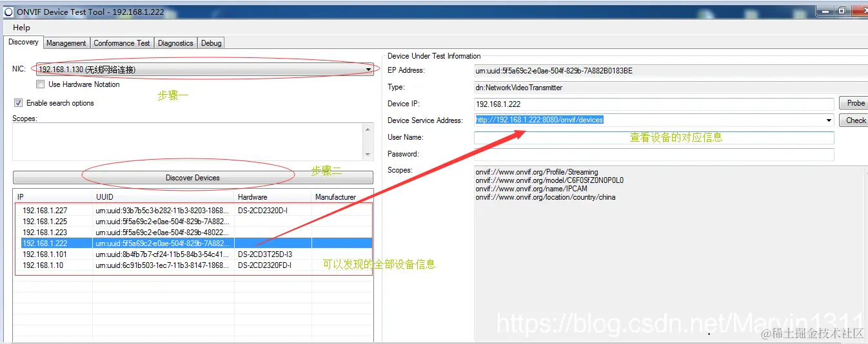Select device row 192.168.1.227
This screenshot has width=868, height=344.
coord(193,210)
